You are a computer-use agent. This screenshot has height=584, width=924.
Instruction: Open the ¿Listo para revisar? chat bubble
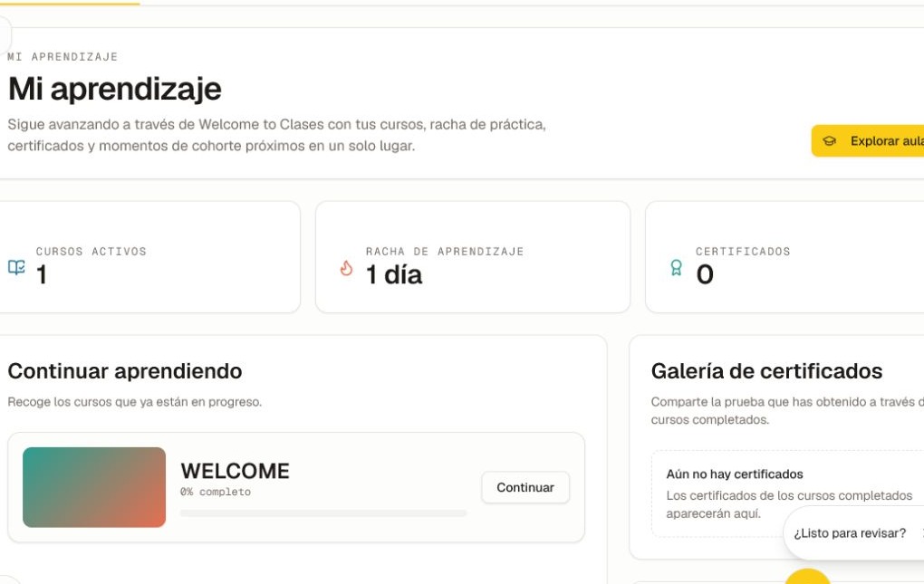pos(853,532)
